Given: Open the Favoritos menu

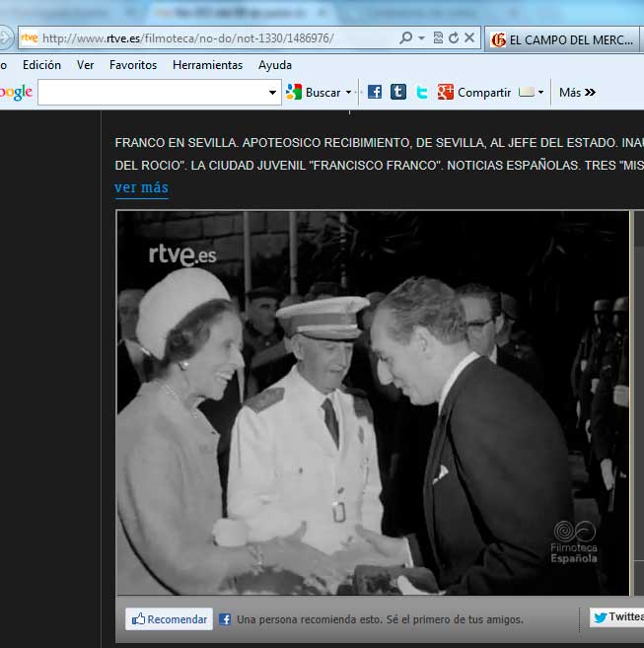Looking at the screenshot, I should (x=133, y=65).
